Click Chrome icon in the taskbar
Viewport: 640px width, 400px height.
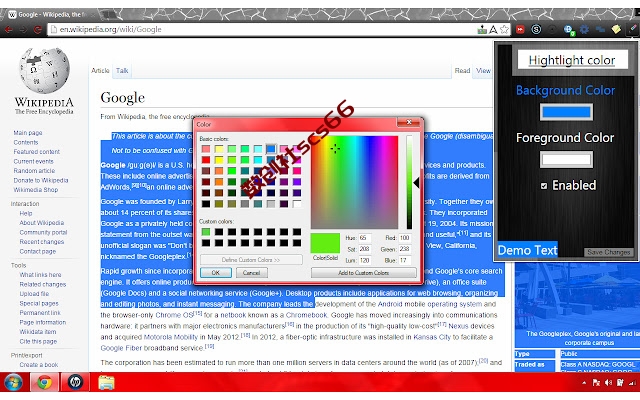pyautogui.click(x=44, y=382)
